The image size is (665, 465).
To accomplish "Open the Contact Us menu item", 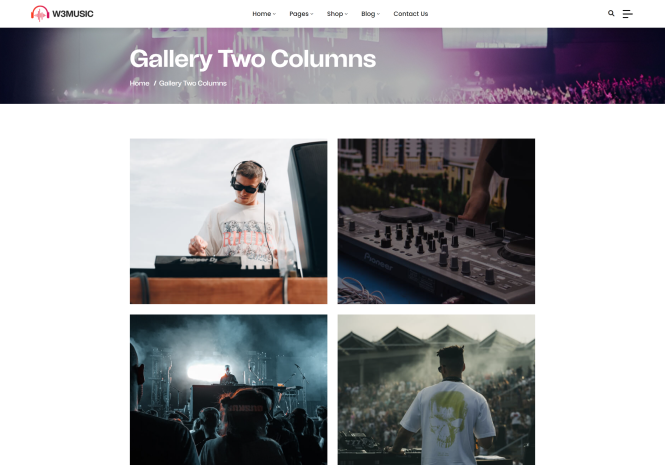I will click(x=411, y=14).
